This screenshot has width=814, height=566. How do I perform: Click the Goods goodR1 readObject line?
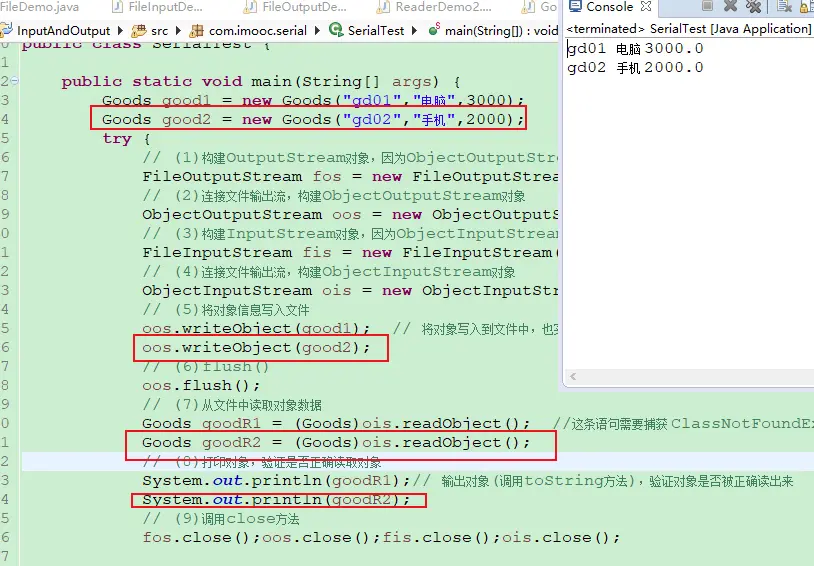[336, 423]
